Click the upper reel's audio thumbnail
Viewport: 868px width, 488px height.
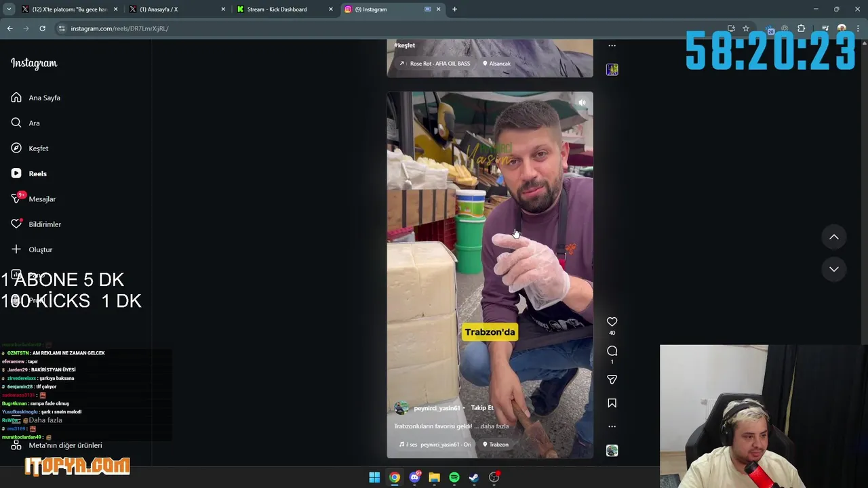click(x=612, y=70)
